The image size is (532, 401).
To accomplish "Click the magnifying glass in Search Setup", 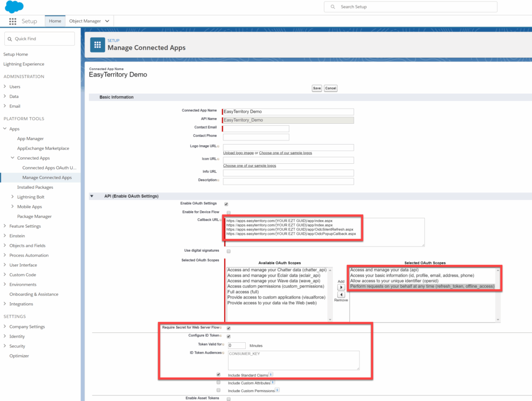I will point(332,7).
